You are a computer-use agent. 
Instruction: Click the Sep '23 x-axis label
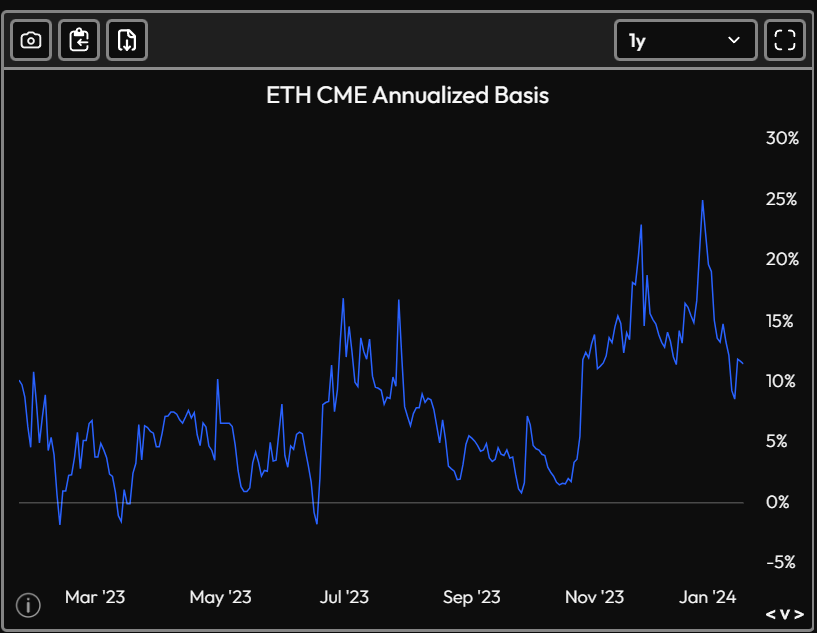pos(472,597)
